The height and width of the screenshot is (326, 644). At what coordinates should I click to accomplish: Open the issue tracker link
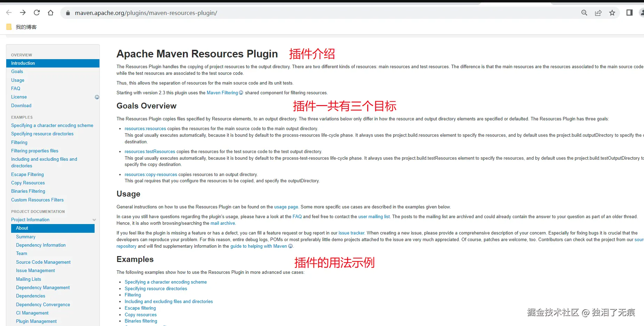pyautogui.click(x=352, y=233)
